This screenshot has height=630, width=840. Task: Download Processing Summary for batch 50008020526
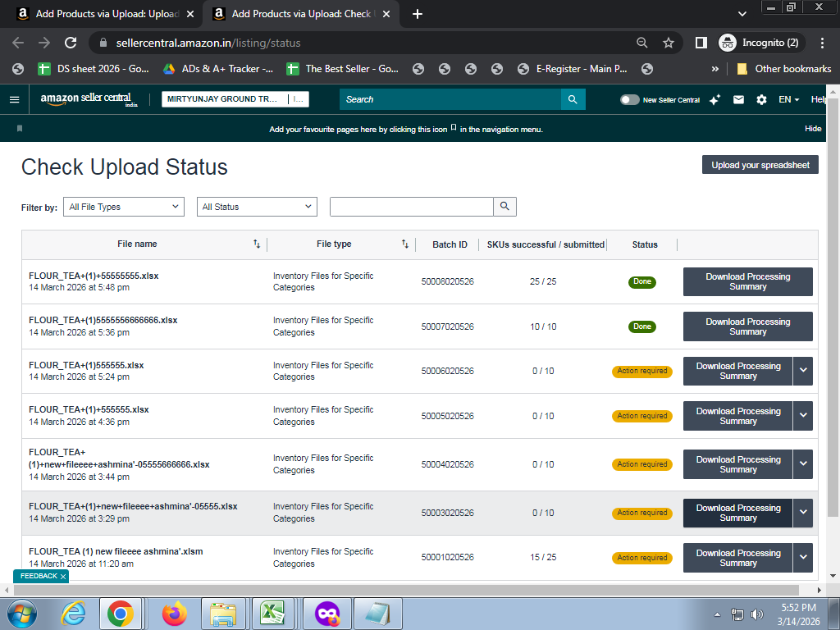tap(748, 282)
